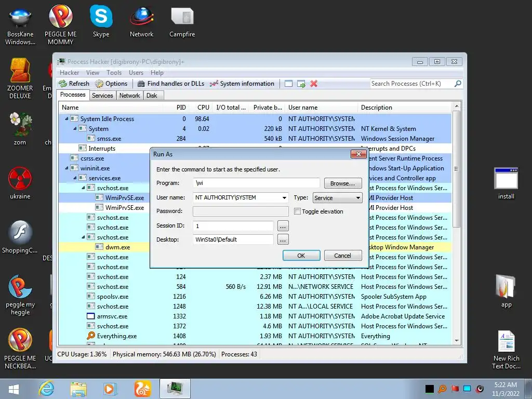
Task: Open Options from the toolbar
Action: [111, 84]
